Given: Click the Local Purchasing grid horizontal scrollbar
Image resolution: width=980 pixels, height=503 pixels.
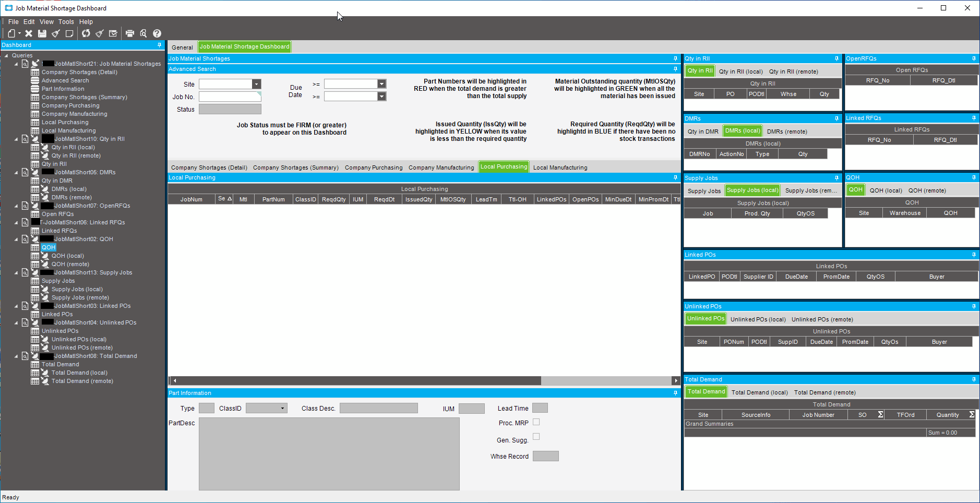Looking at the screenshot, I should point(360,380).
